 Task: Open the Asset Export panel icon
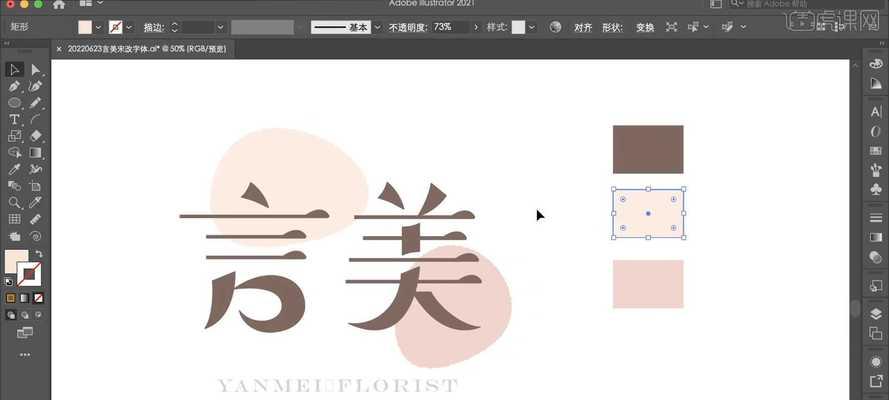(x=876, y=381)
